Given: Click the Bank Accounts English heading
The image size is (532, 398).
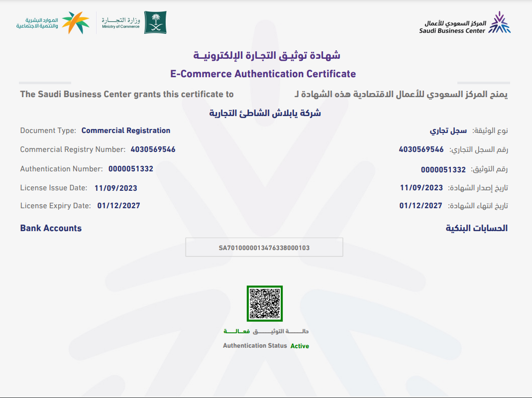Looking at the screenshot, I should click(51, 228).
